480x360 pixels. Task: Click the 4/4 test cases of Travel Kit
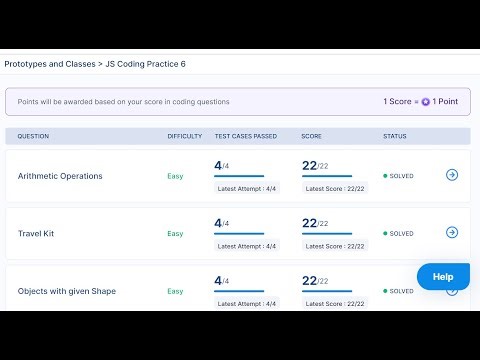coord(221,223)
